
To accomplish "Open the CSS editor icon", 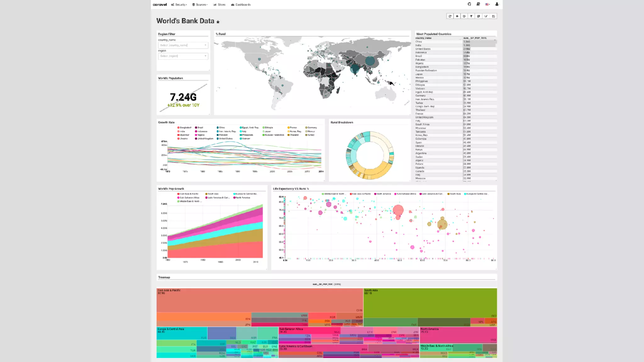I will 479,16.
